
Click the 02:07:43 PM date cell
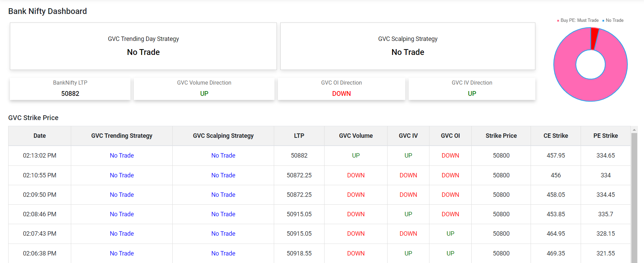(x=40, y=234)
